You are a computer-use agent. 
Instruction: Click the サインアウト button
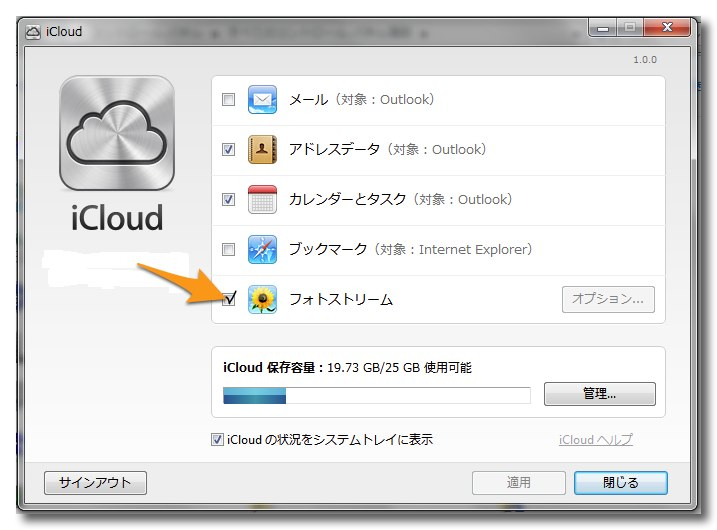click(95, 483)
